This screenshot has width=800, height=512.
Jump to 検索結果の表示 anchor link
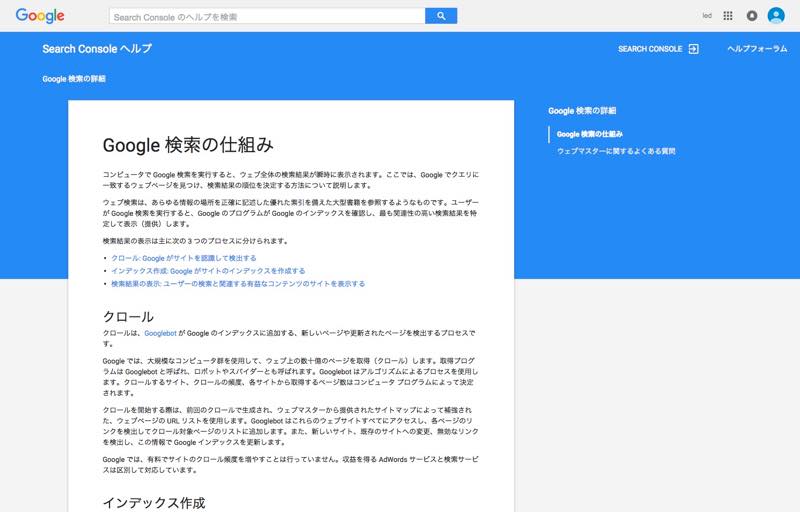[x=238, y=284]
